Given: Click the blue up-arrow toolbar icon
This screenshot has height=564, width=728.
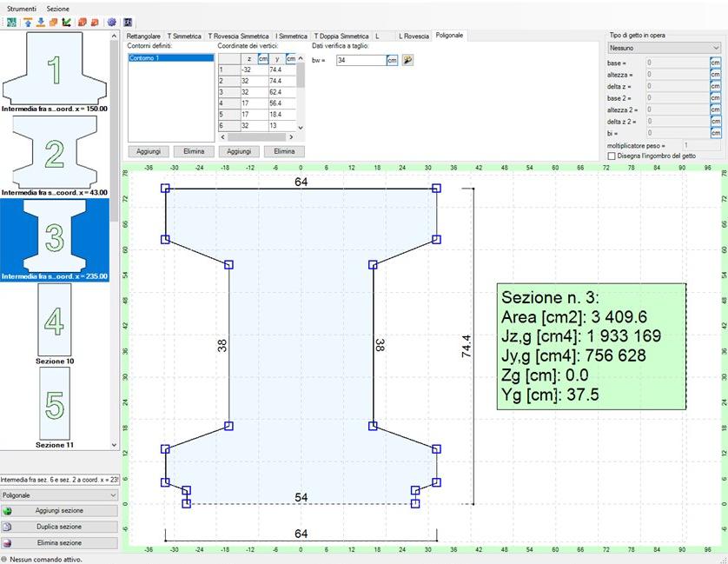Looking at the screenshot, I should pyautogui.click(x=28, y=22).
